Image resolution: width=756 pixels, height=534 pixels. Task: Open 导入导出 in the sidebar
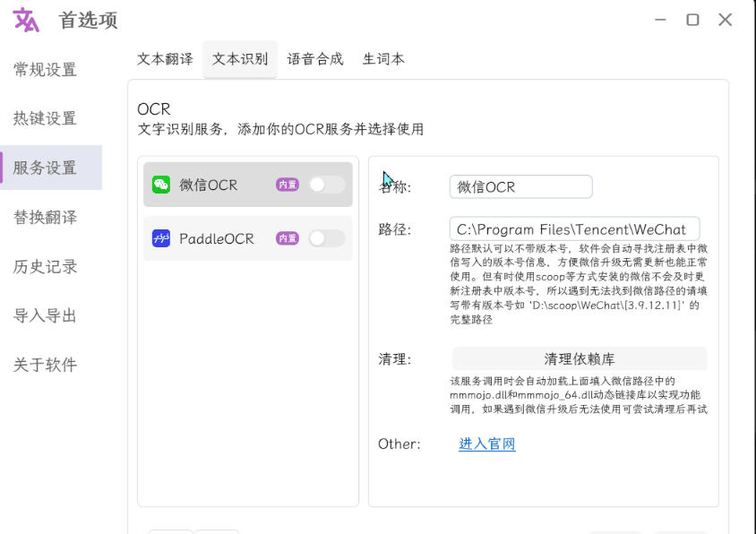coord(45,315)
